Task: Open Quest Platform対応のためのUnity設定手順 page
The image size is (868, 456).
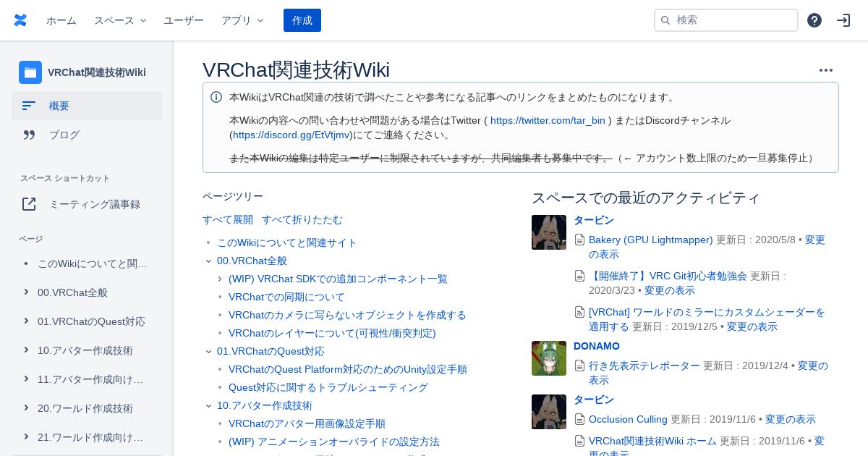Action: (348, 369)
